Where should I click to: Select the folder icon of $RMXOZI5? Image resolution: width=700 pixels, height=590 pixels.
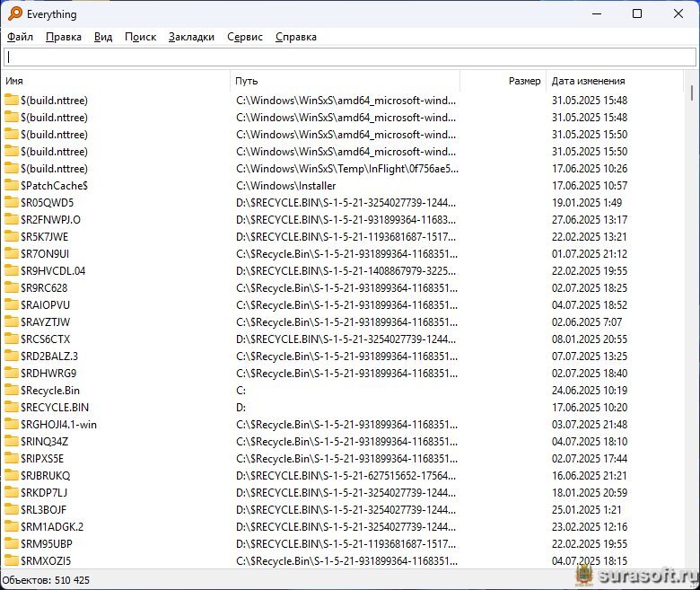click(x=12, y=560)
